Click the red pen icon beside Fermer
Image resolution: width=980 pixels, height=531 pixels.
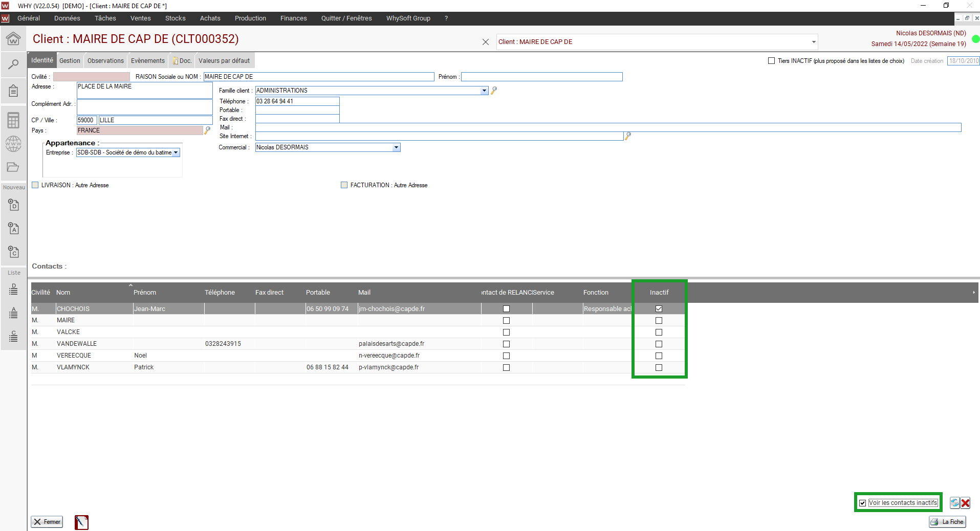81,522
